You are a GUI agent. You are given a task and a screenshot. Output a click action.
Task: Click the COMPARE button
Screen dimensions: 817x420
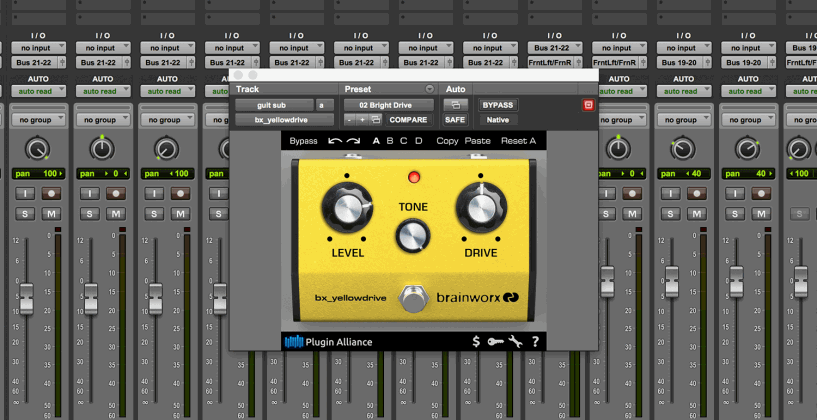409,120
